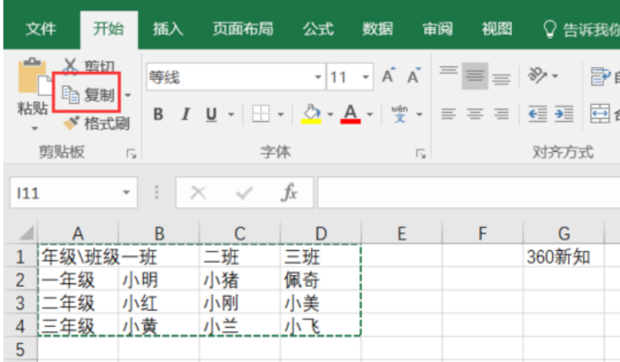Toggle underline formatting
620x362 pixels.
[x=212, y=115]
